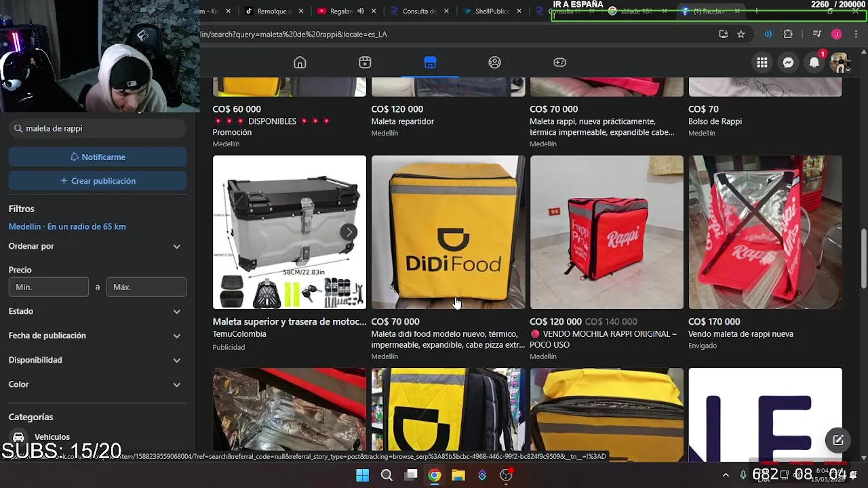Open VENDO MOCHILA RAPPI ORIGINAL listing
The height and width of the screenshot is (488, 868).
click(x=603, y=339)
